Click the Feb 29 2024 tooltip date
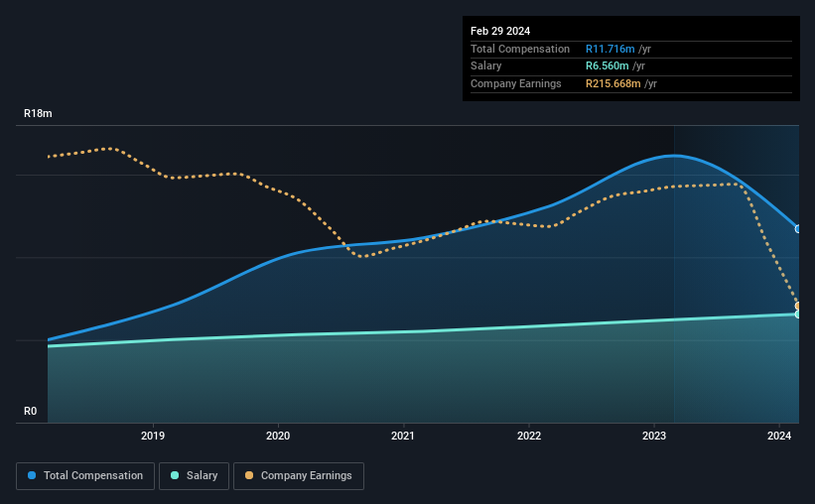815x504 pixels. (x=500, y=31)
